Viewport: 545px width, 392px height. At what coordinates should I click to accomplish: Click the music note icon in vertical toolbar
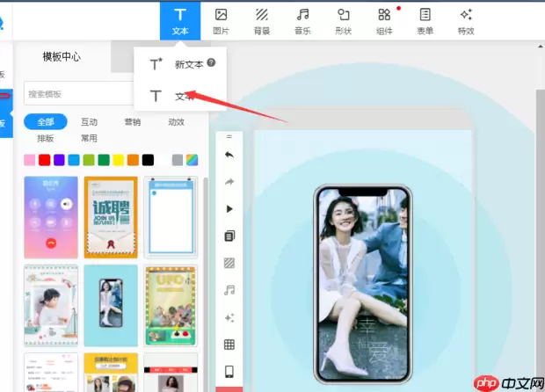(229, 290)
